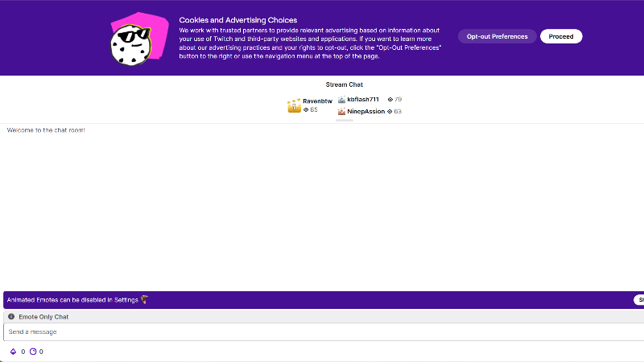Click Animated Emotes can be disabled notice
This screenshot has height=362, width=644.
72,300
